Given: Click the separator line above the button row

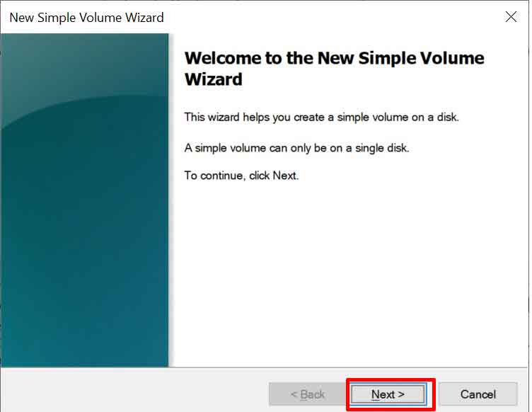Looking at the screenshot, I should coord(265,367).
